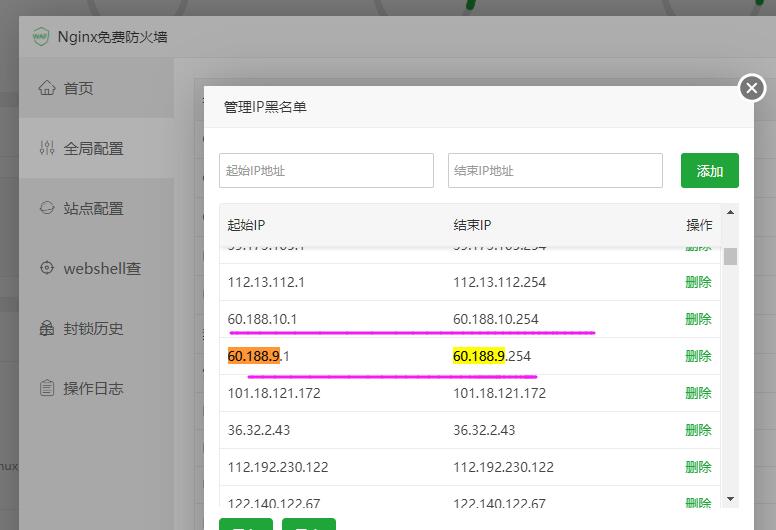Click start IP 101.18.121.172 cell
The width and height of the screenshot is (776, 530).
point(274,393)
